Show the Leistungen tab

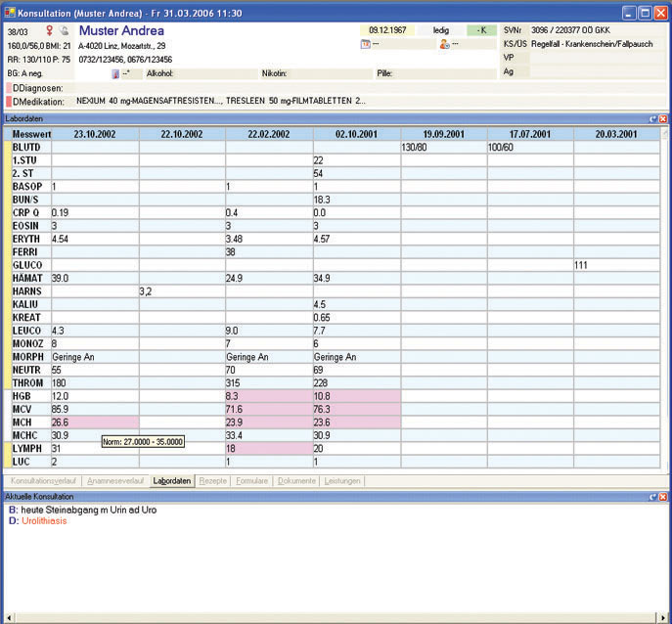342,481
